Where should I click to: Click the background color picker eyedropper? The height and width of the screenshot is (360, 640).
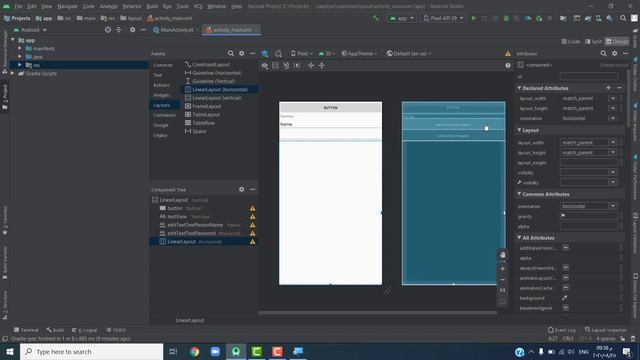(565, 298)
